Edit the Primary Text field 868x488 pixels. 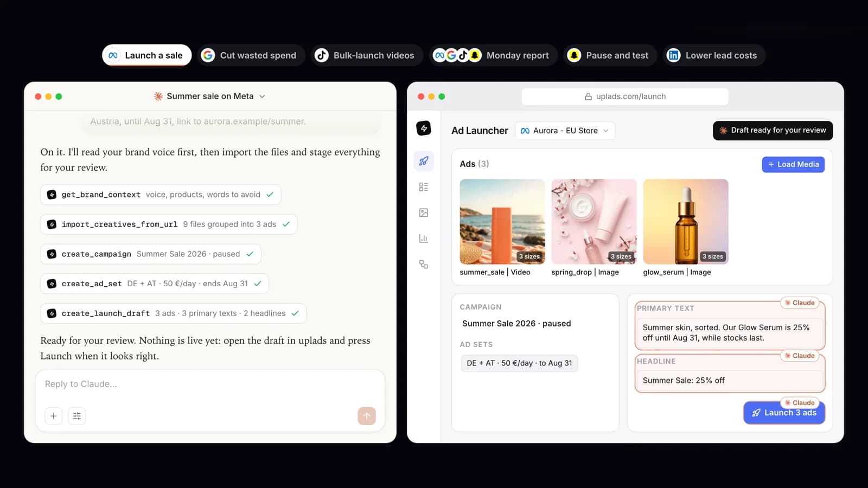(730, 332)
